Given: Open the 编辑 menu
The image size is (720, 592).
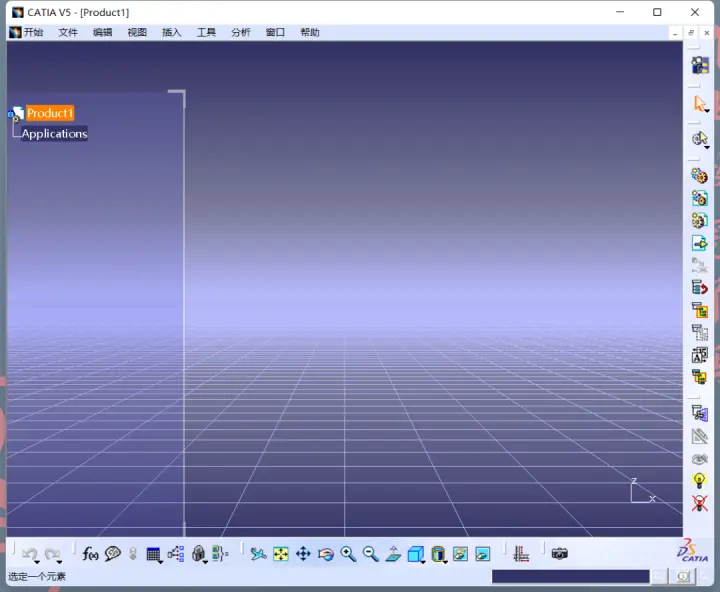Looking at the screenshot, I should pyautogui.click(x=102, y=32).
